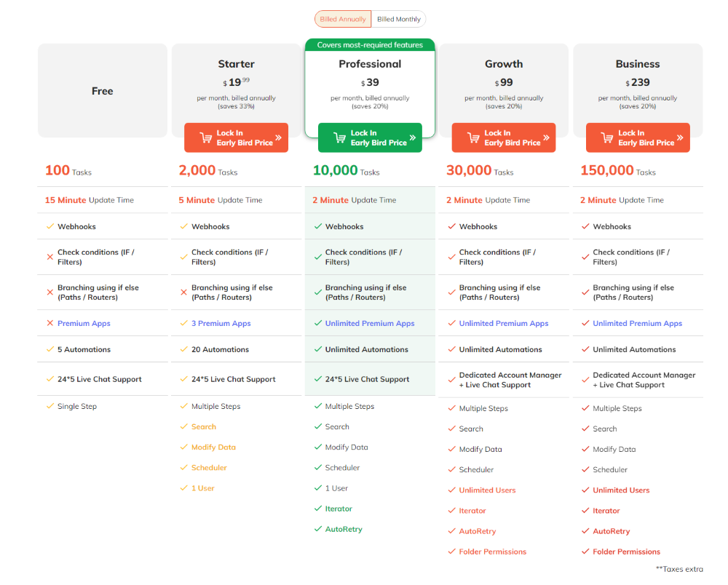Click the checkmark beside Growth Folder Permissions
Screen dimensions: 728x585
tap(452, 552)
